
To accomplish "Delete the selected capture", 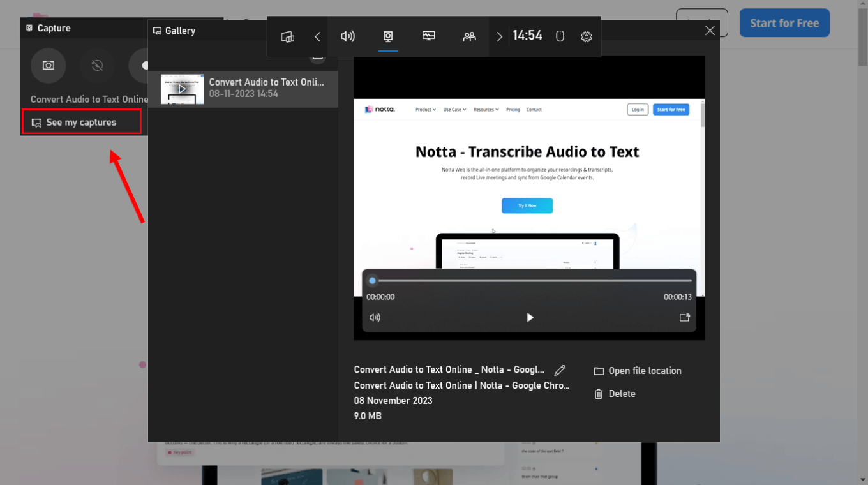I will click(615, 394).
